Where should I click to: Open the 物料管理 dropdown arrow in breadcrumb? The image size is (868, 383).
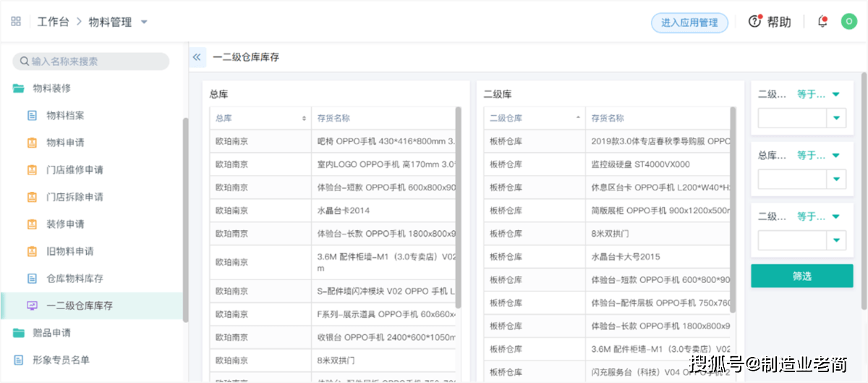coord(144,22)
